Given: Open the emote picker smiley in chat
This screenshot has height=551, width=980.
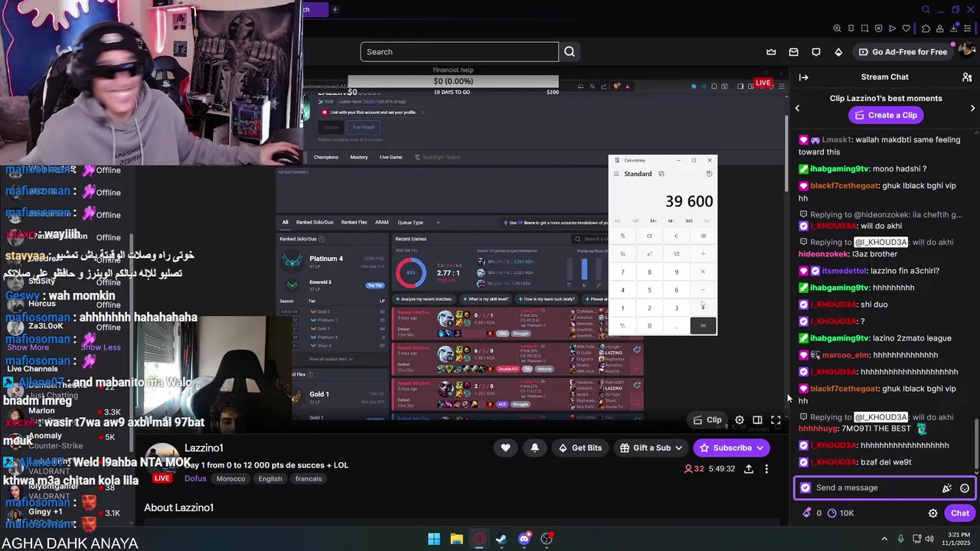Looking at the screenshot, I should 965,488.
